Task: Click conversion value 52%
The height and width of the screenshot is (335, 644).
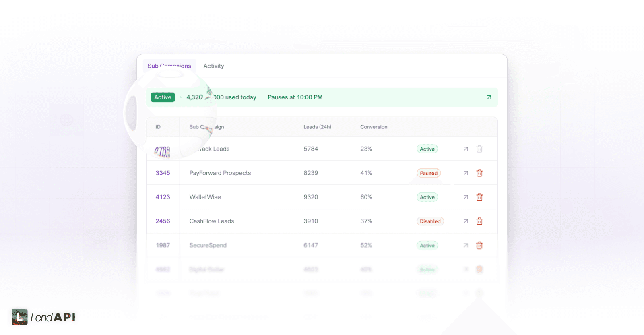Action: click(x=366, y=246)
